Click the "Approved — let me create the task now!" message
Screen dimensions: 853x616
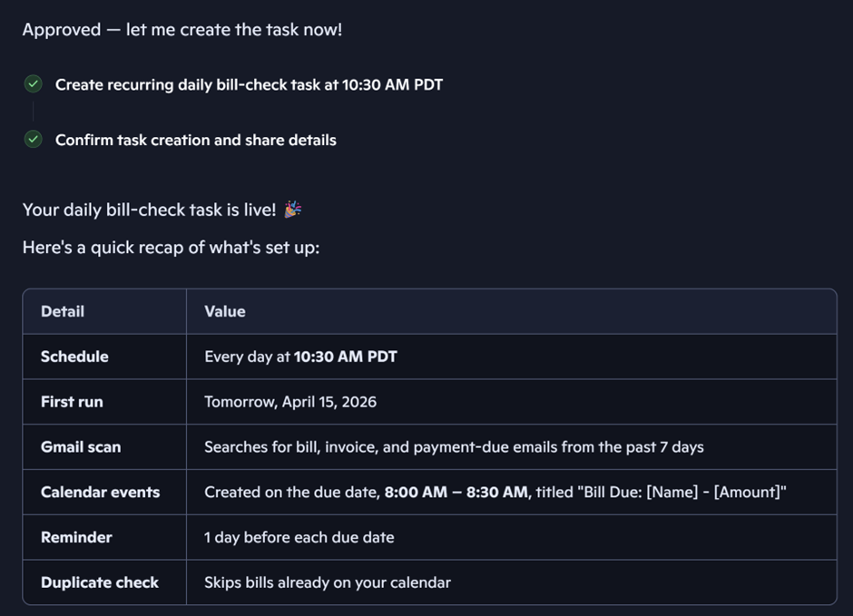[x=182, y=29]
